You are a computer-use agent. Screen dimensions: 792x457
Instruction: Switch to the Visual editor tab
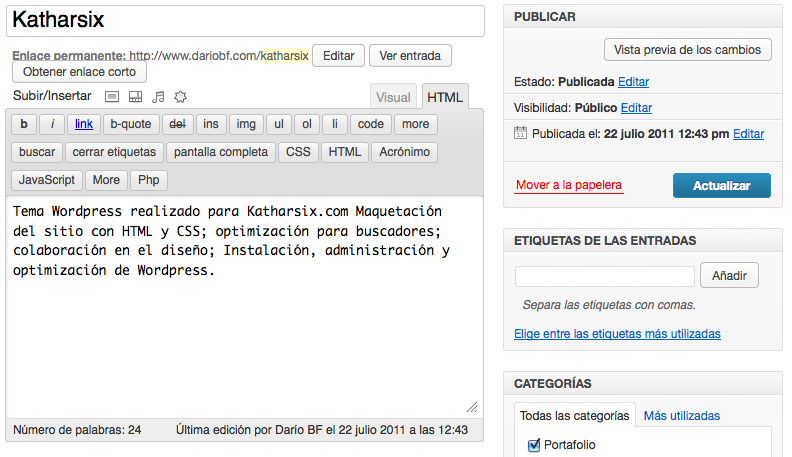coord(393,97)
